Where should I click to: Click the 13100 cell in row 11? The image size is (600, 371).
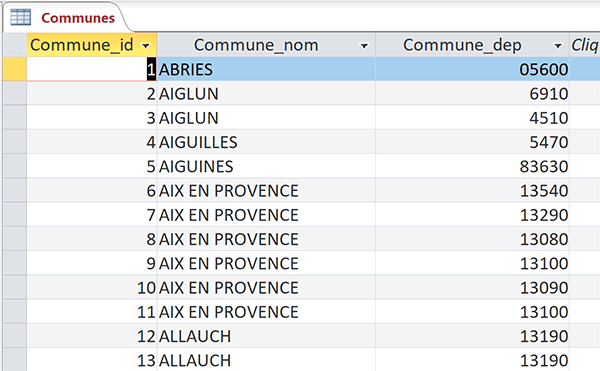(x=472, y=312)
